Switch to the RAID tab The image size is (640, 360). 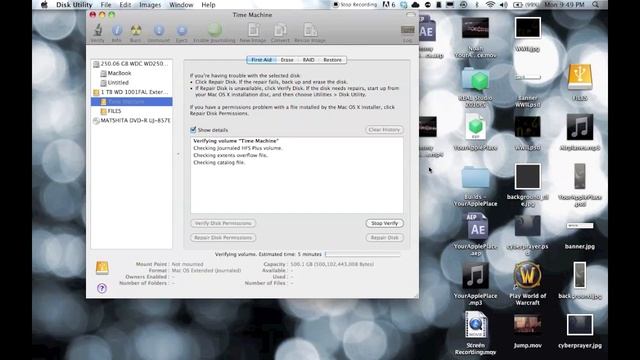pyautogui.click(x=309, y=60)
